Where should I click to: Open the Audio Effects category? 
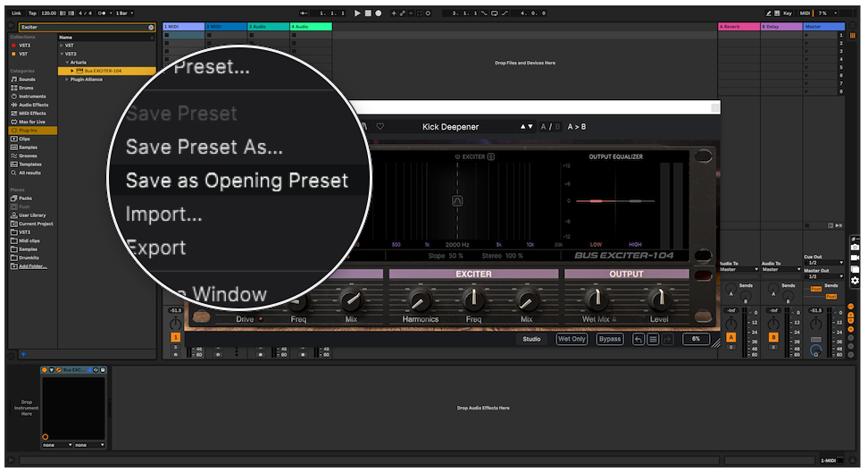point(33,105)
